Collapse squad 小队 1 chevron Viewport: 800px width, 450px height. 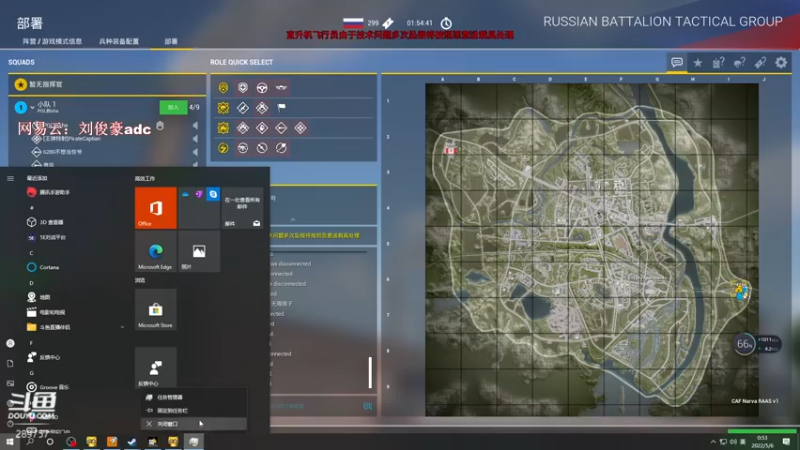pyautogui.click(x=32, y=108)
